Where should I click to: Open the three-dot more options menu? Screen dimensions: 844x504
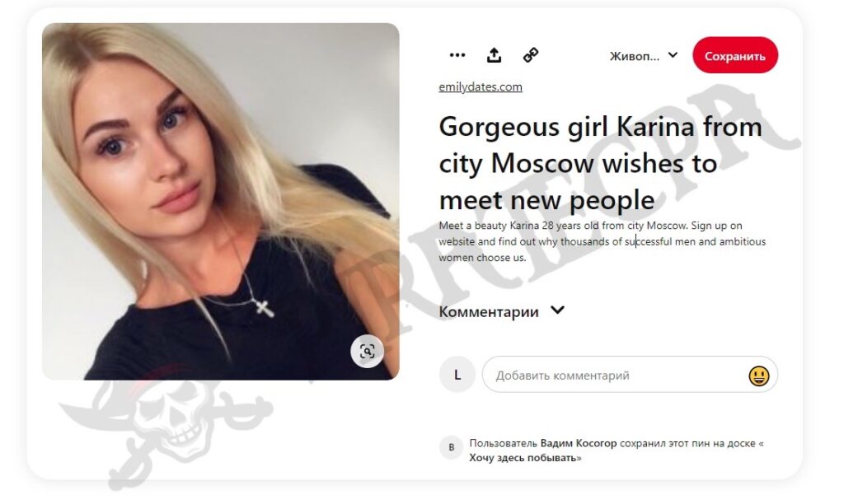coord(457,55)
